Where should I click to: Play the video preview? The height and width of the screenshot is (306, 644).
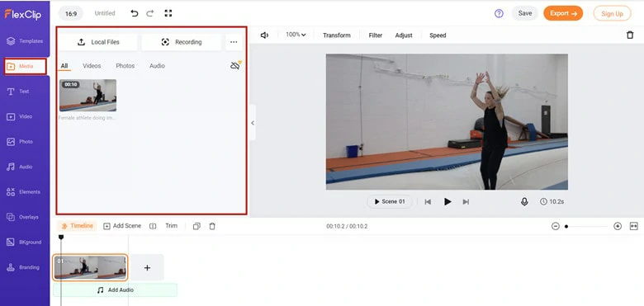447,201
